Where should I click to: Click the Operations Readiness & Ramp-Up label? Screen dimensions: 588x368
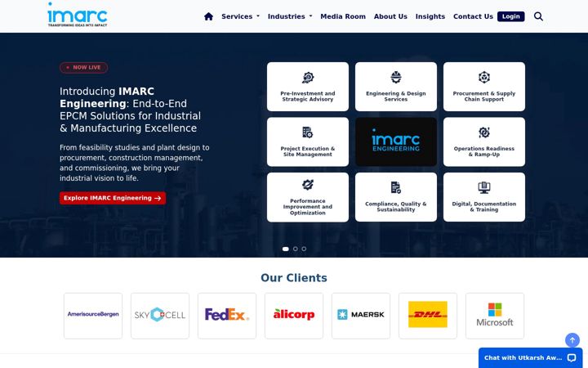coord(483,152)
